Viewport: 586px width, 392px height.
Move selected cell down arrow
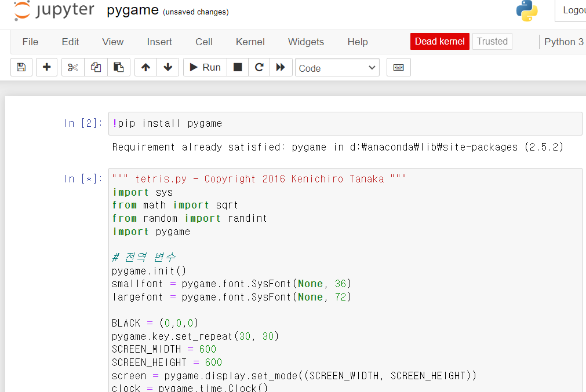tap(168, 67)
